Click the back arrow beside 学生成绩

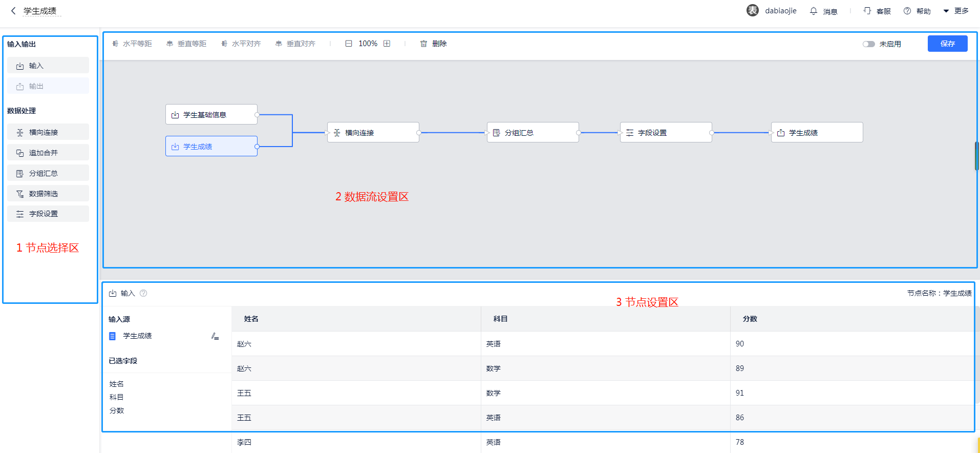click(x=13, y=11)
